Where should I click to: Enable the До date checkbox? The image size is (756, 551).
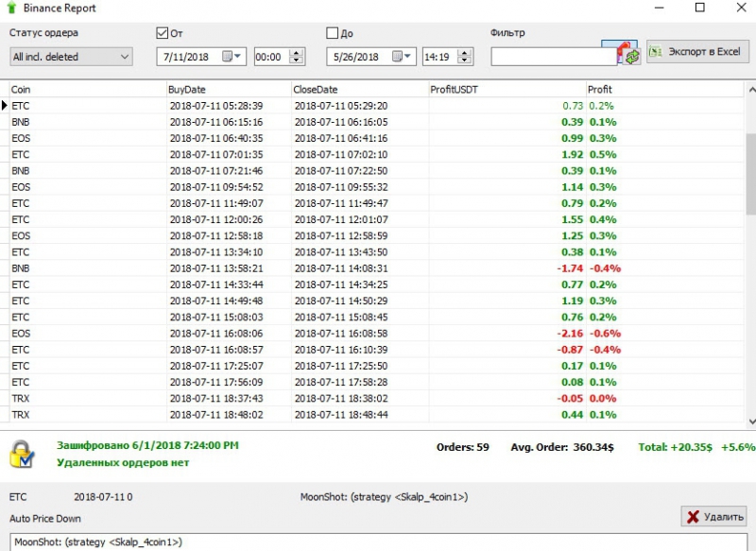pyautogui.click(x=333, y=33)
